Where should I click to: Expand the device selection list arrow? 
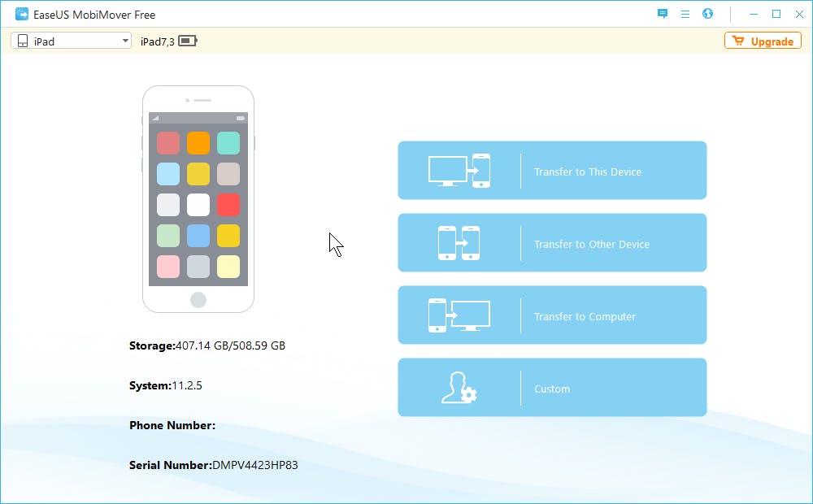point(124,40)
